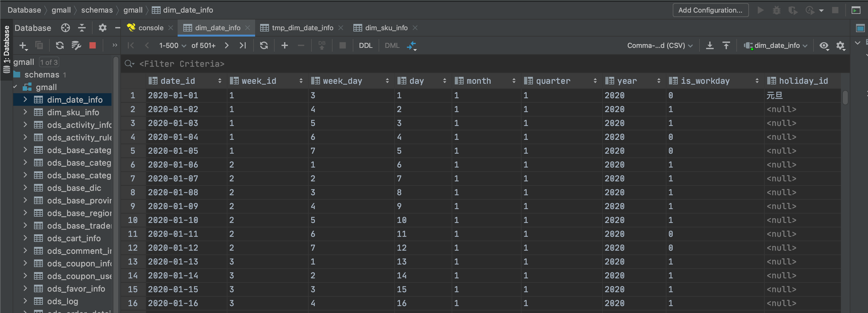Add a new row to the table
868x313 pixels.
284,45
